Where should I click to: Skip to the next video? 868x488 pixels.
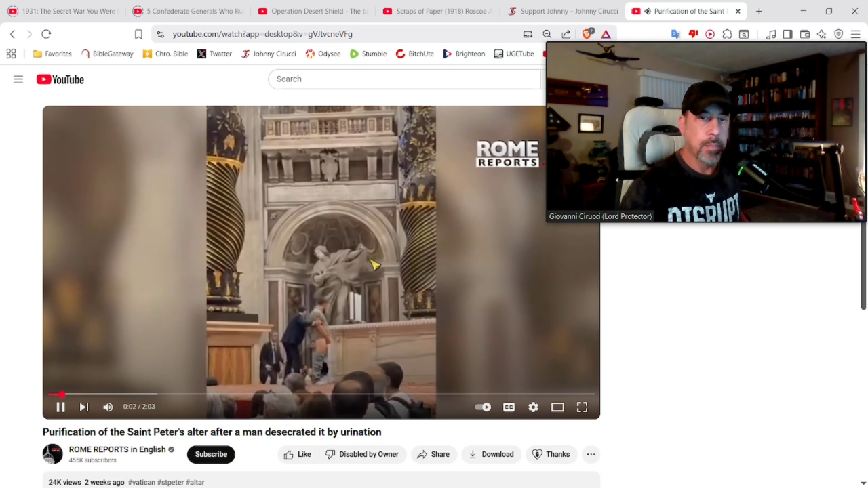[83, 407]
